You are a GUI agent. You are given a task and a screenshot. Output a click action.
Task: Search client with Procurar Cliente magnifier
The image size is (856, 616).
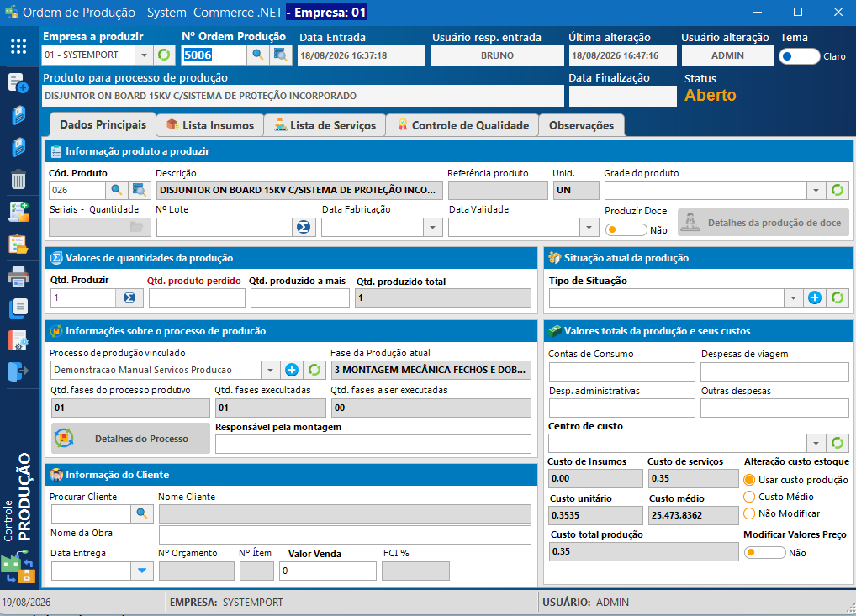tap(142, 513)
